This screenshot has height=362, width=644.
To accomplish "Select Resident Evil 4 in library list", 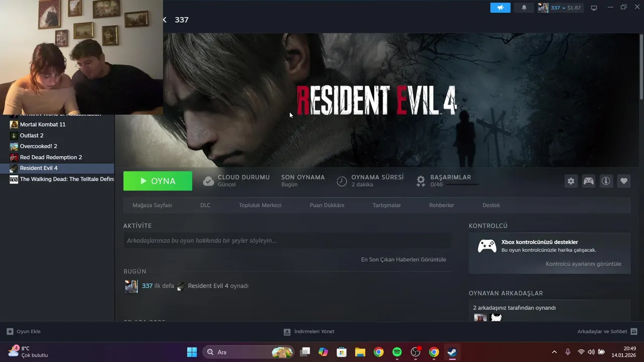I will click(x=57, y=168).
